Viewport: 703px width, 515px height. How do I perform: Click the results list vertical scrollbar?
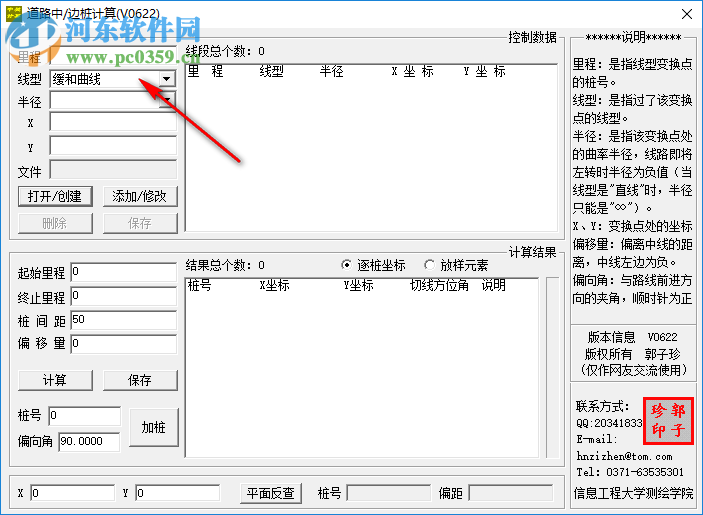tap(552, 368)
